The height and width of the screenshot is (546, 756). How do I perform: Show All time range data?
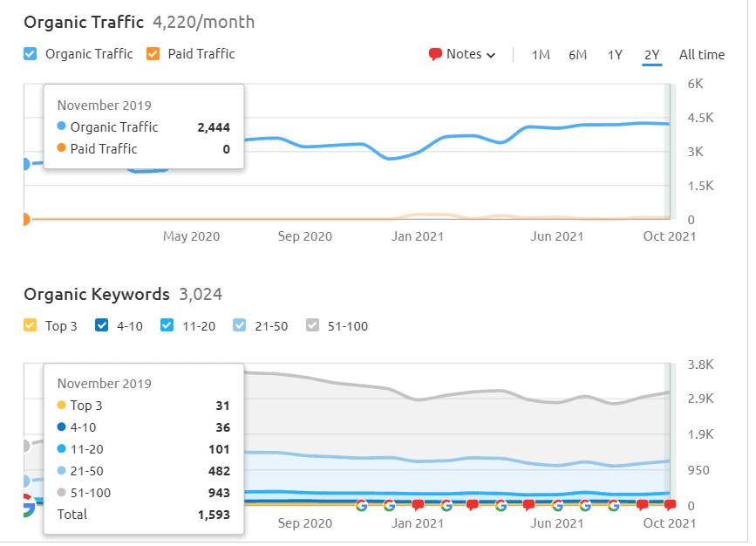tap(702, 54)
